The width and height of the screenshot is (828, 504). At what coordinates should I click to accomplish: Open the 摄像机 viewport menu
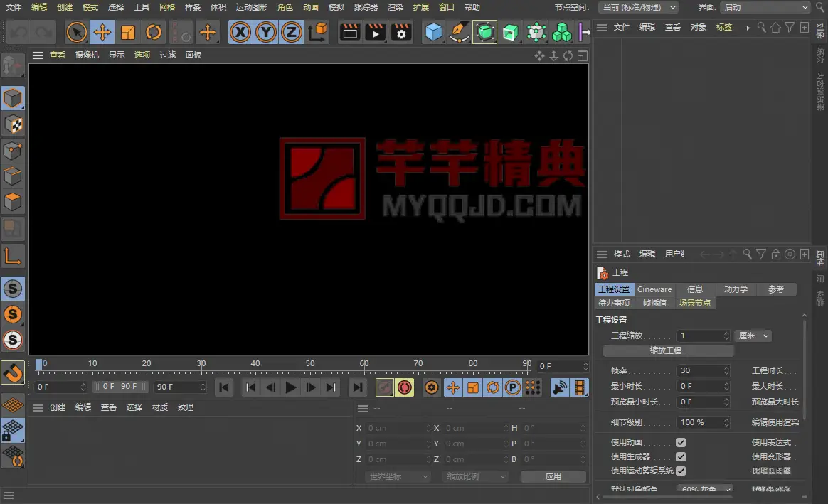[x=87, y=55]
